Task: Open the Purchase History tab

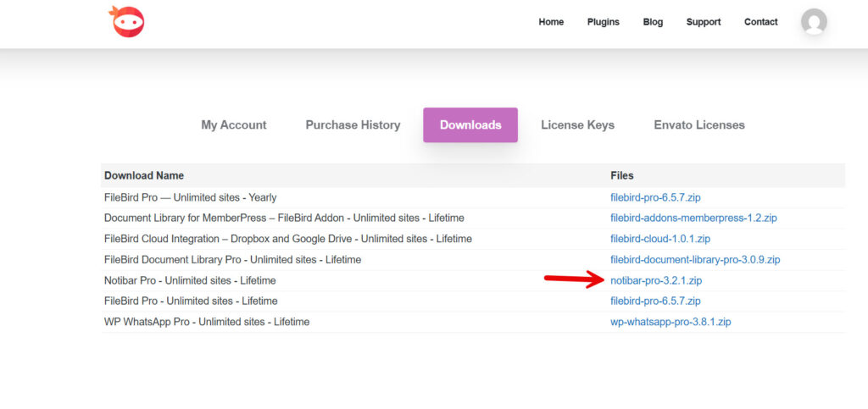Action: tap(353, 125)
